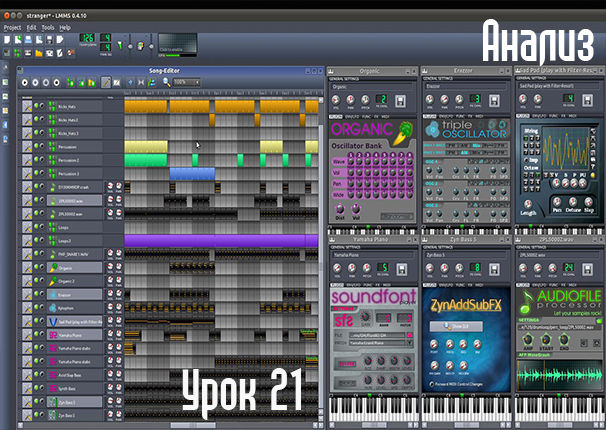Select edit mode in Song-Editor toolbar
Viewport: 606px width, 430px height.
click(x=117, y=82)
